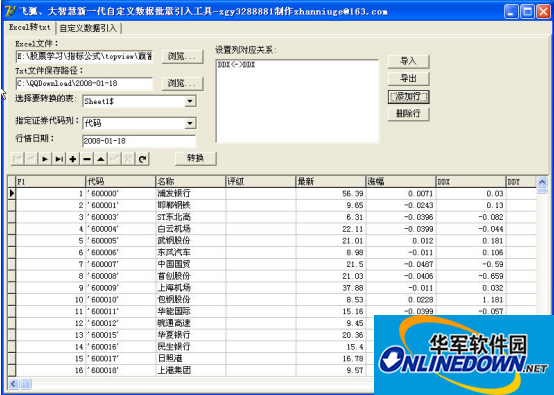
Task: Click horizontal scrollbar left arrow
Action: [x=13, y=384]
